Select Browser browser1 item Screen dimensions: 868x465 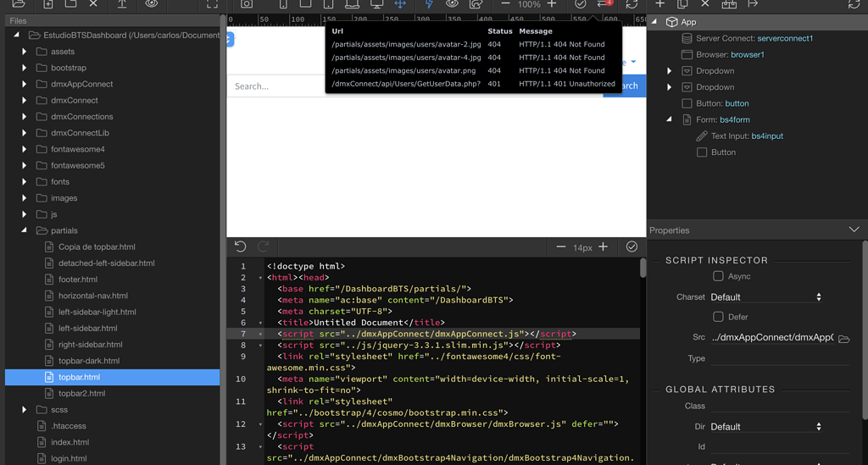point(722,54)
